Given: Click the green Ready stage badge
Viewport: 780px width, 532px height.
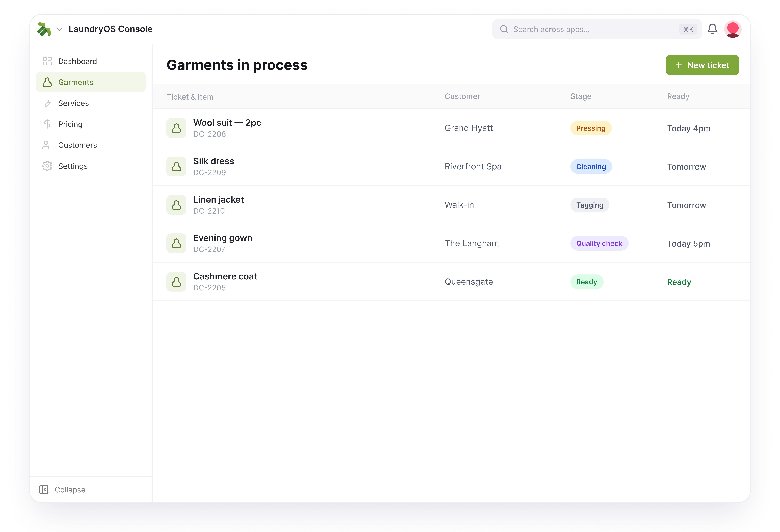Looking at the screenshot, I should 587,282.
